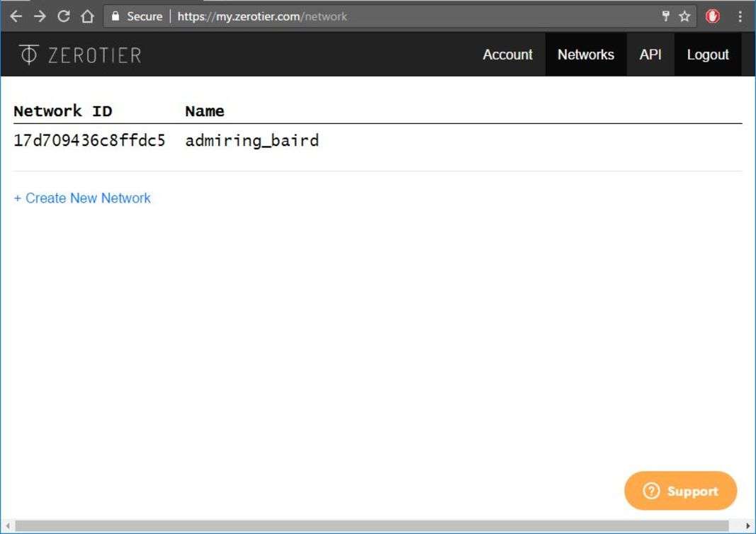Click the ZeroTier logo
The height and width of the screenshot is (534, 756).
coord(80,55)
